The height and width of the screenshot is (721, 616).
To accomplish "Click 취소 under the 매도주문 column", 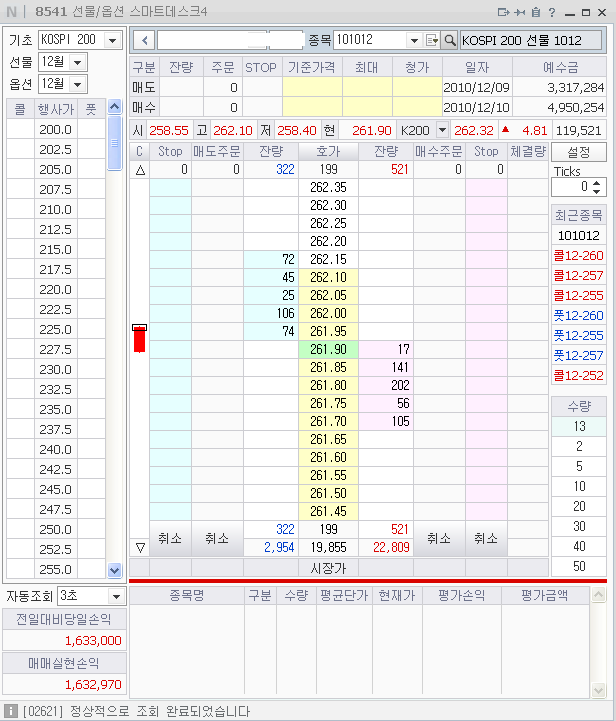I will coord(217,538).
